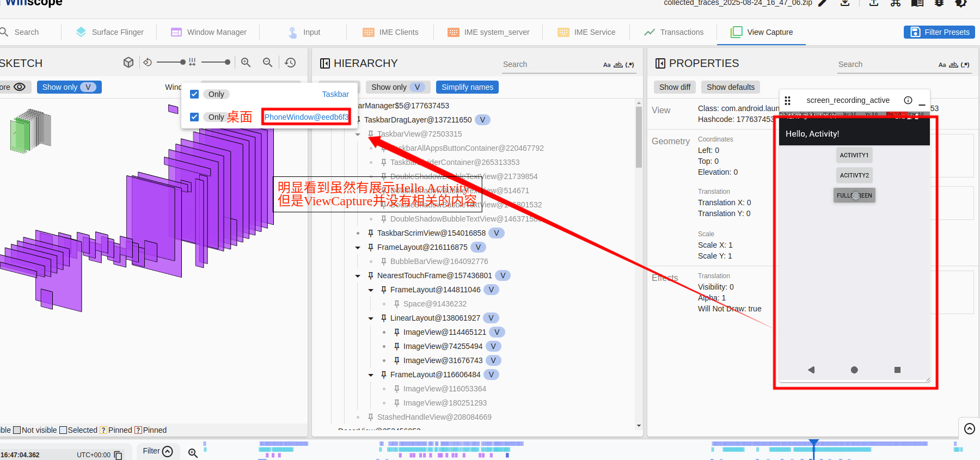The height and width of the screenshot is (460, 980).
Task: Click the download traces icon
Action: pyautogui.click(x=845, y=3)
